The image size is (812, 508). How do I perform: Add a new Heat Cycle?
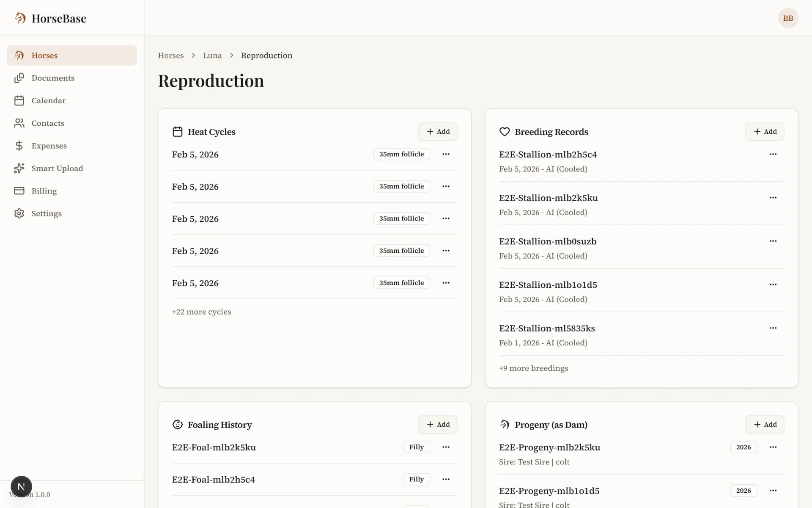[438, 132]
